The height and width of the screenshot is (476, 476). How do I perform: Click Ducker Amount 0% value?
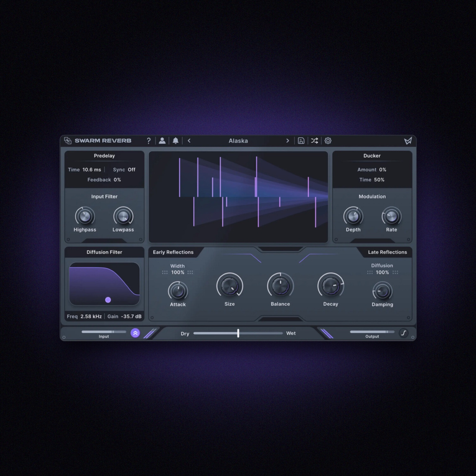click(383, 170)
